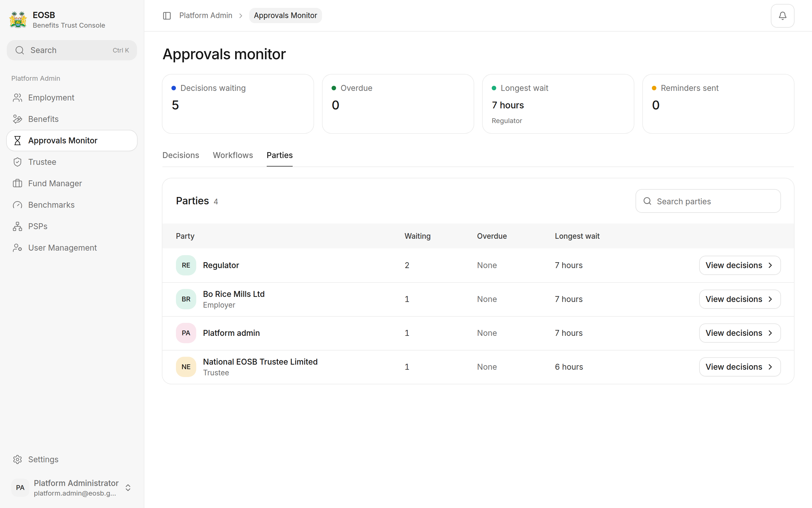Open Employment in the sidebar
Viewport: 812px width, 508px height.
tap(72, 97)
